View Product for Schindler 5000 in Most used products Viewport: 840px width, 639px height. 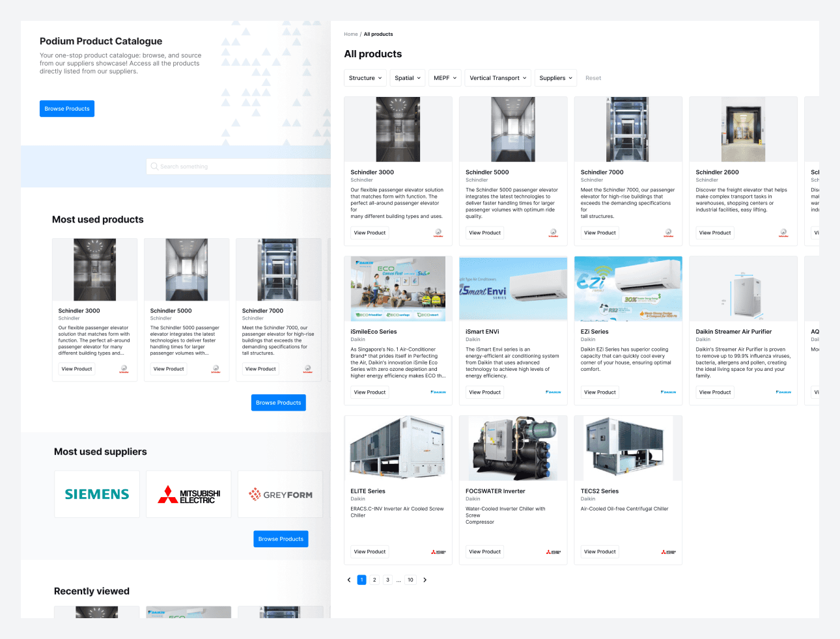pyautogui.click(x=169, y=369)
